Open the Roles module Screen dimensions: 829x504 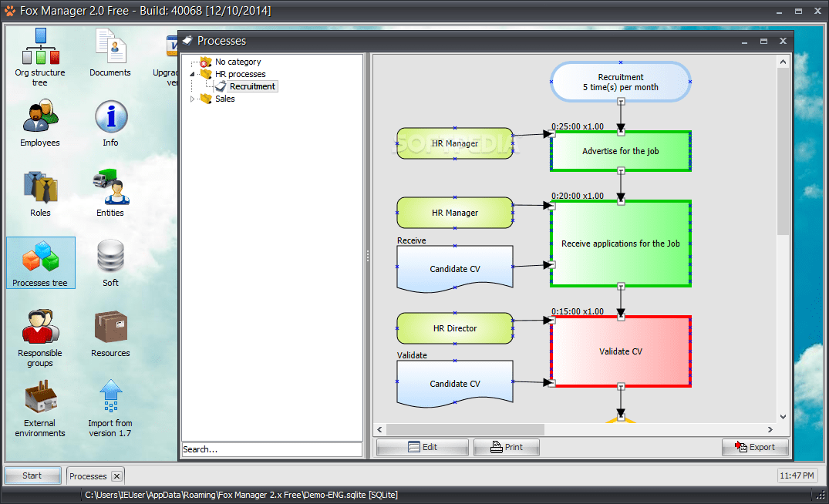pyautogui.click(x=40, y=189)
